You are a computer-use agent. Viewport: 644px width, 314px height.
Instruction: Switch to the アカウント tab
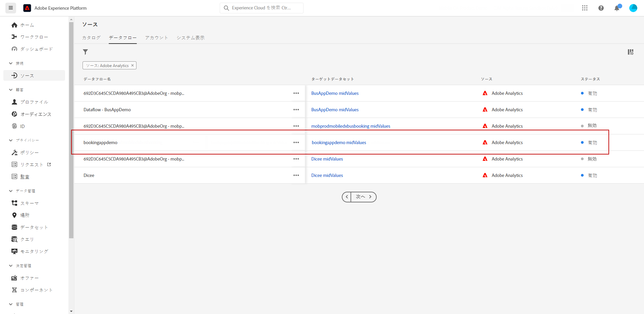point(157,38)
